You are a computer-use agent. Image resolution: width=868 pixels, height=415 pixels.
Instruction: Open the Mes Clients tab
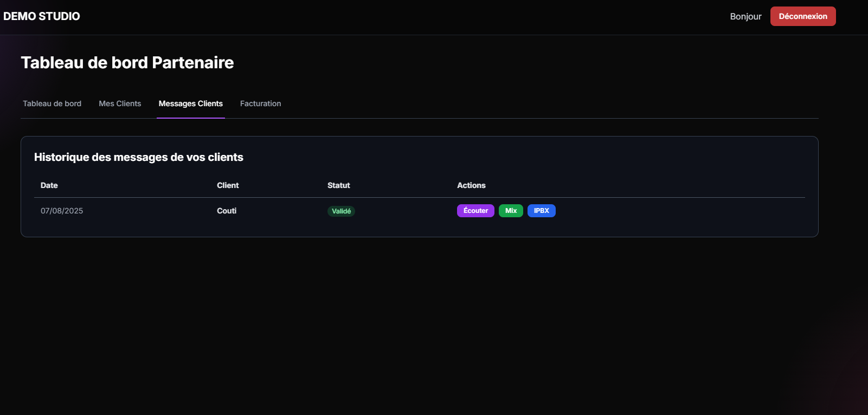(x=120, y=103)
